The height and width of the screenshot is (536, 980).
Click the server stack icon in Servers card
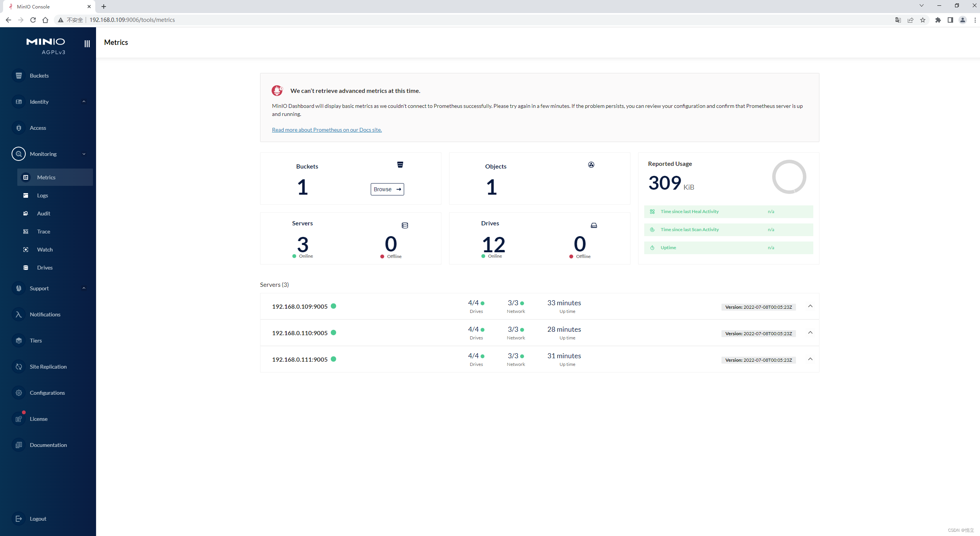[405, 225]
